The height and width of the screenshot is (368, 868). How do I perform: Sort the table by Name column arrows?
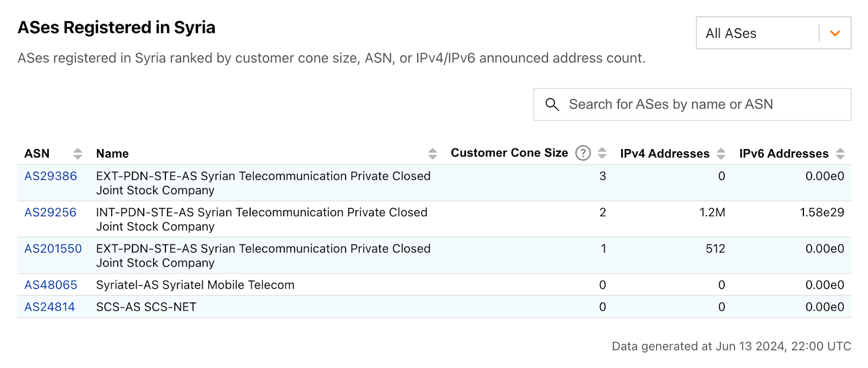pyautogui.click(x=432, y=154)
